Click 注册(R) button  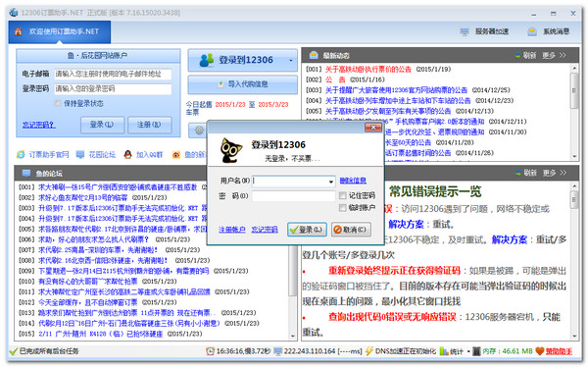(x=150, y=125)
